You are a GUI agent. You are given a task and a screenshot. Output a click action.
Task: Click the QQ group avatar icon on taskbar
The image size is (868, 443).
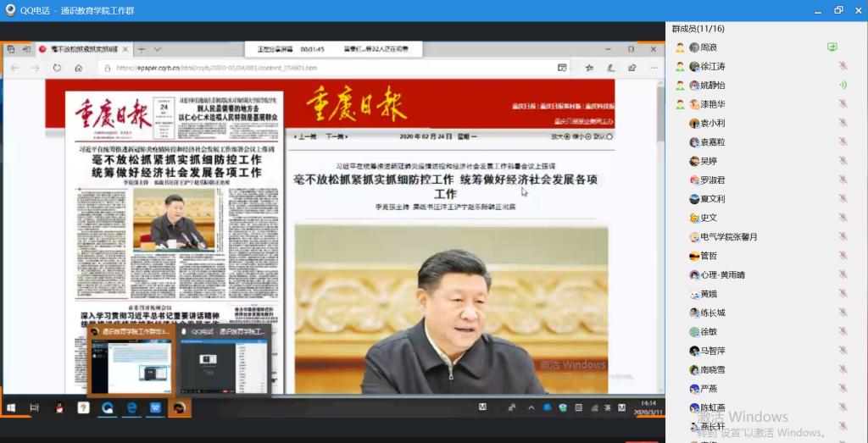[180, 408]
